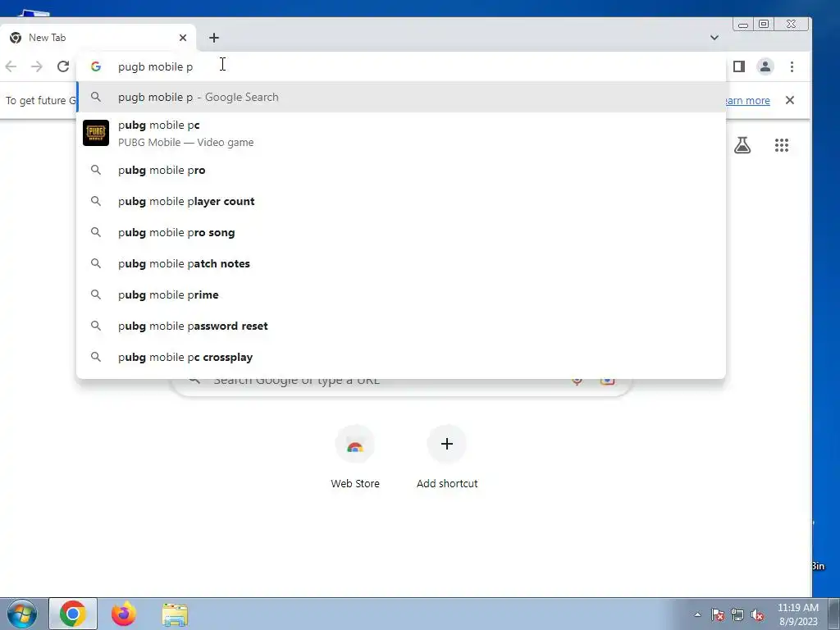The image size is (840, 630).
Task: Select 'pubg mobile player count' suggestion
Action: point(401,202)
